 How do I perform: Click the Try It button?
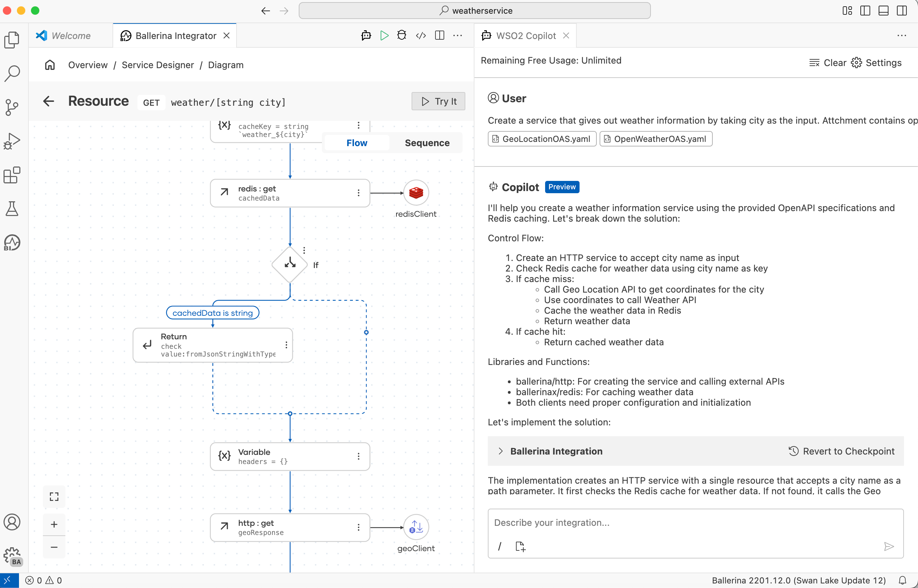click(438, 101)
